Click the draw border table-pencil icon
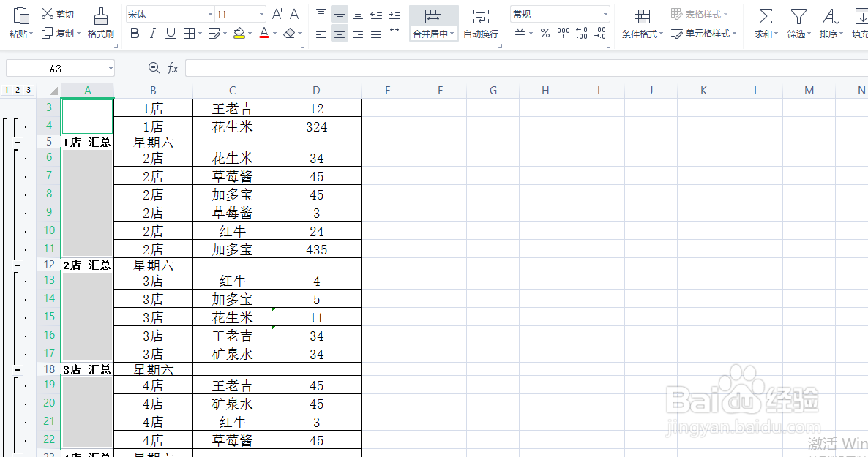The image size is (868, 457). tap(214, 33)
